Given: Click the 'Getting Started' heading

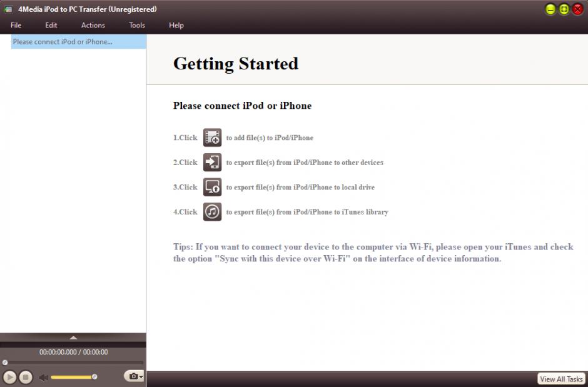Looking at the screenshot, I should tap(236, 63).
